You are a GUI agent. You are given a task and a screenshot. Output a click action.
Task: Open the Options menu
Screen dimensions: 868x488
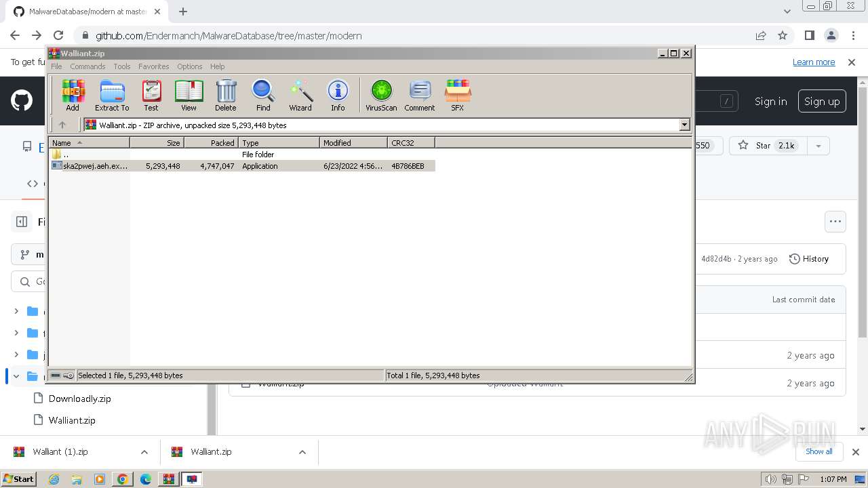(190, 66)
